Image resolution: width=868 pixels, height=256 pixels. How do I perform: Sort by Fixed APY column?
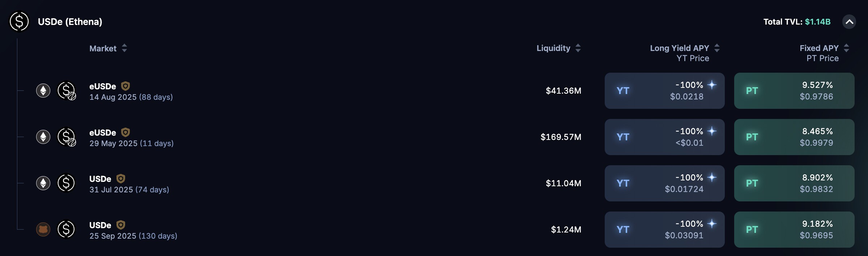[846, 48]
